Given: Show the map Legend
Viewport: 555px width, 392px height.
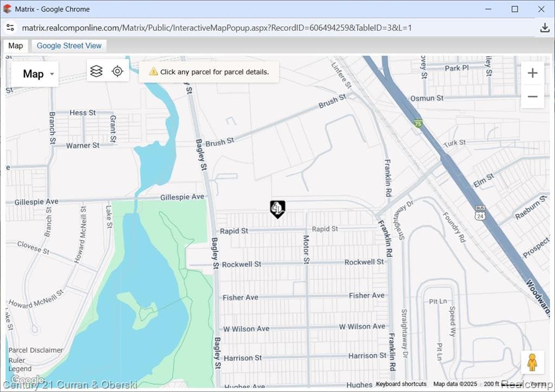Looking at the screenshot, I should (x=20, y=369).
